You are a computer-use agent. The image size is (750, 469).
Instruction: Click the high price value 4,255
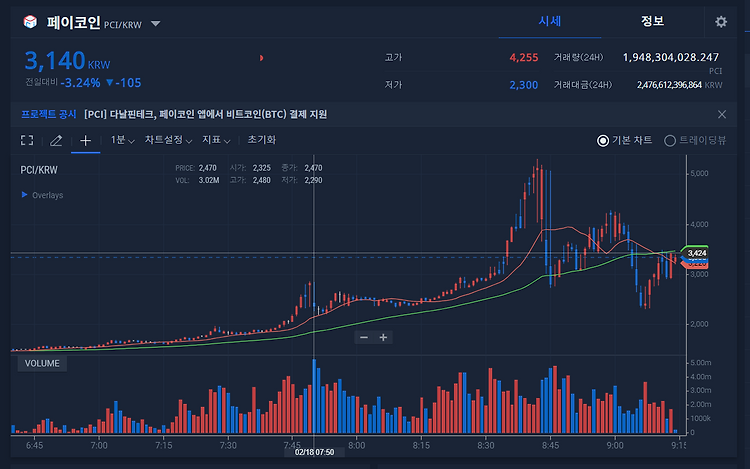524,58
